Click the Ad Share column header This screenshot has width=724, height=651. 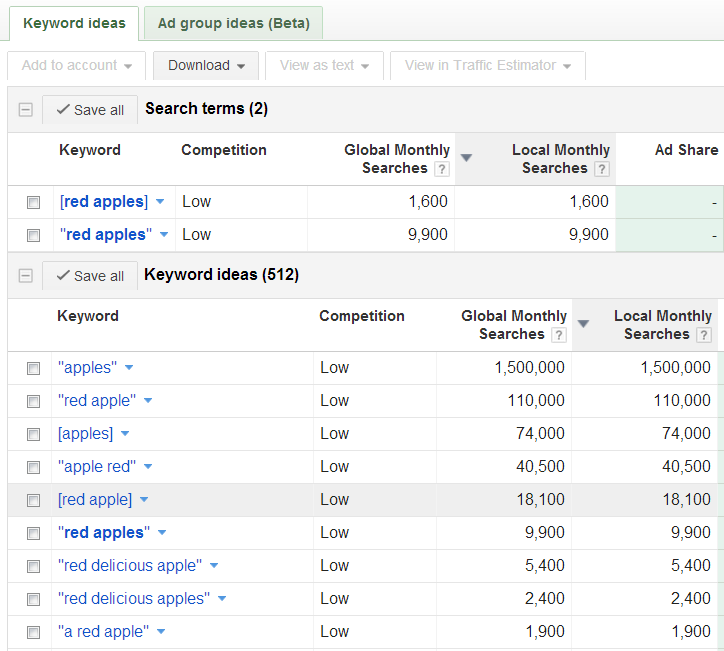687,150
